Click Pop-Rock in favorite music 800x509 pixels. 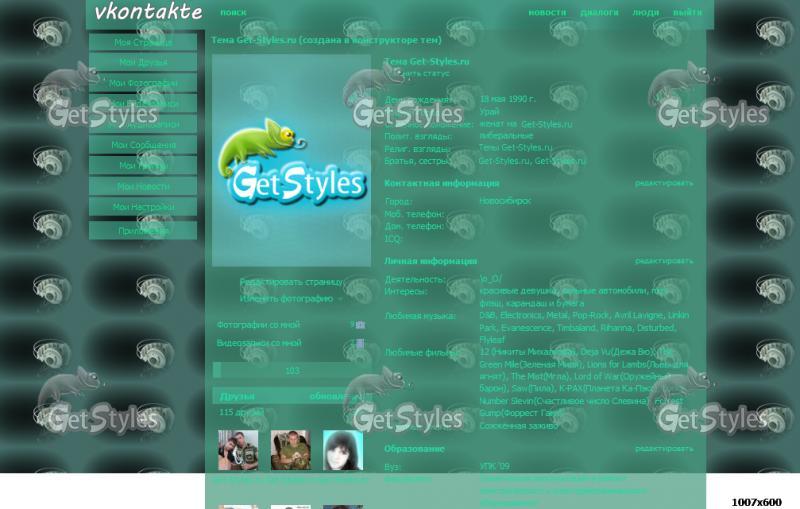coord(591,315)
